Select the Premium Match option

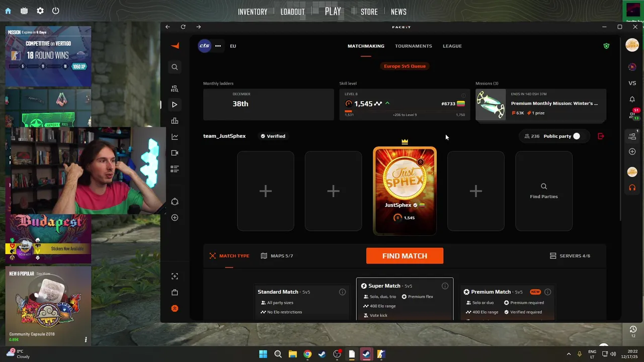[507, 302]
